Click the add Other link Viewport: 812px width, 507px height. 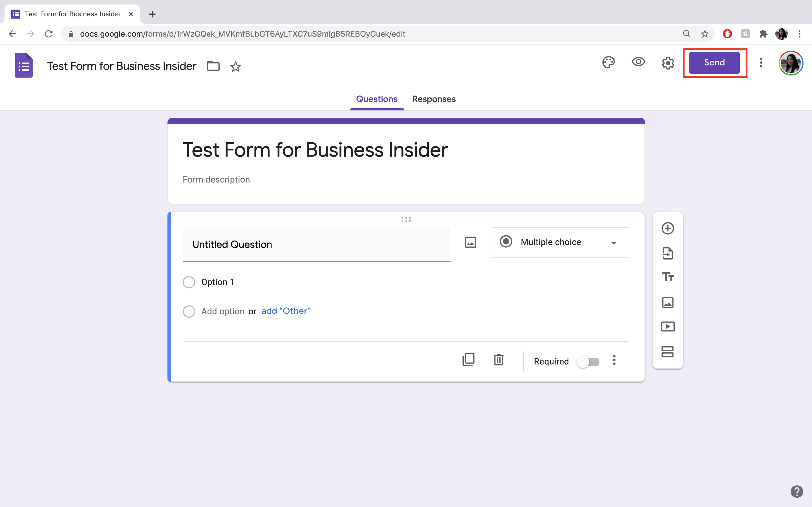pyautogui.click(x=286, y=311)
